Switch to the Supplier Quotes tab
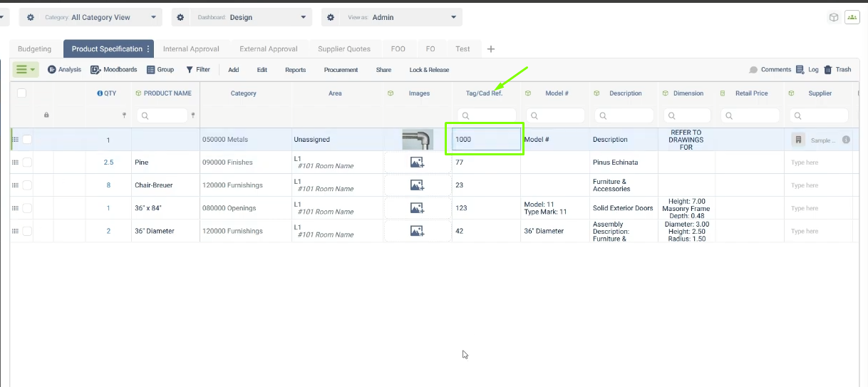The height and width of the screenshot is (387, 868). [x=344, y=49]
